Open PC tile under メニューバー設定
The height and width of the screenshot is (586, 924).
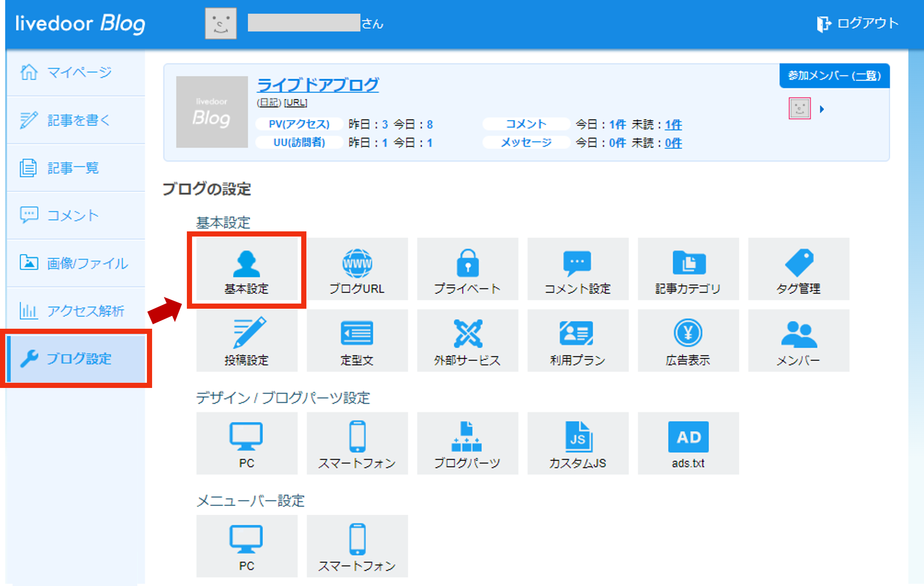pos(247,546)
